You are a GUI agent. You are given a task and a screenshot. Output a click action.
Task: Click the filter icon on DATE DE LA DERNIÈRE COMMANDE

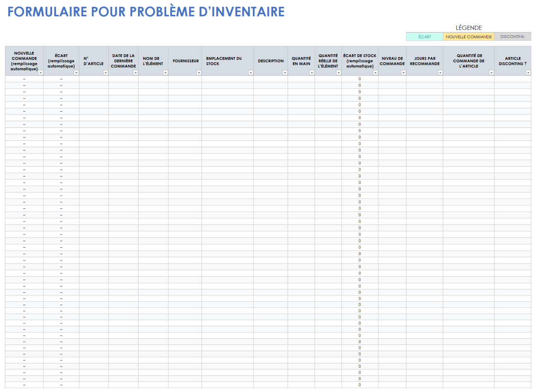click(135, 73)
